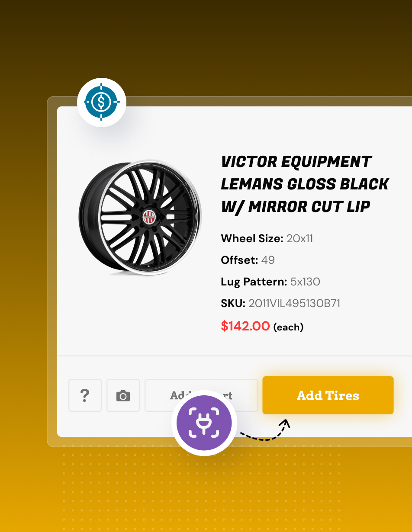Click the Lug Pattern label
This screenshot has height=532, width=412.
[254, 282]
